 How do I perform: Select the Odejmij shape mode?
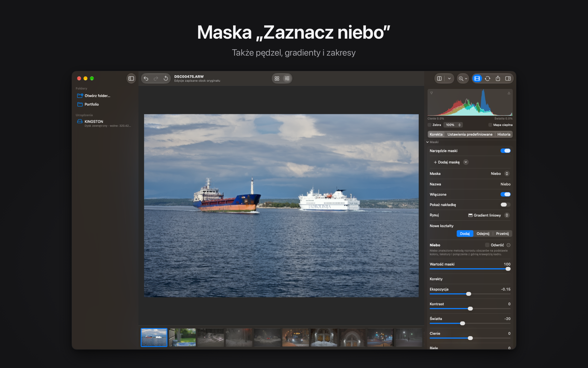[483, 234]
